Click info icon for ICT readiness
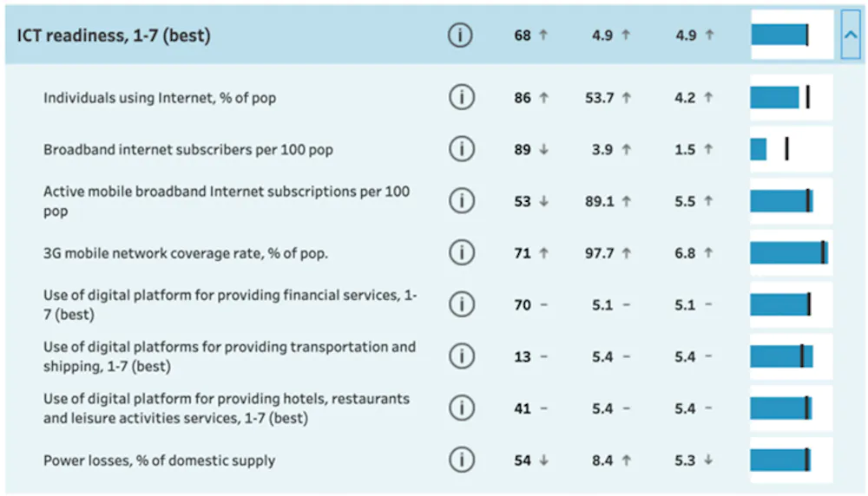 [x=461, y=36]
